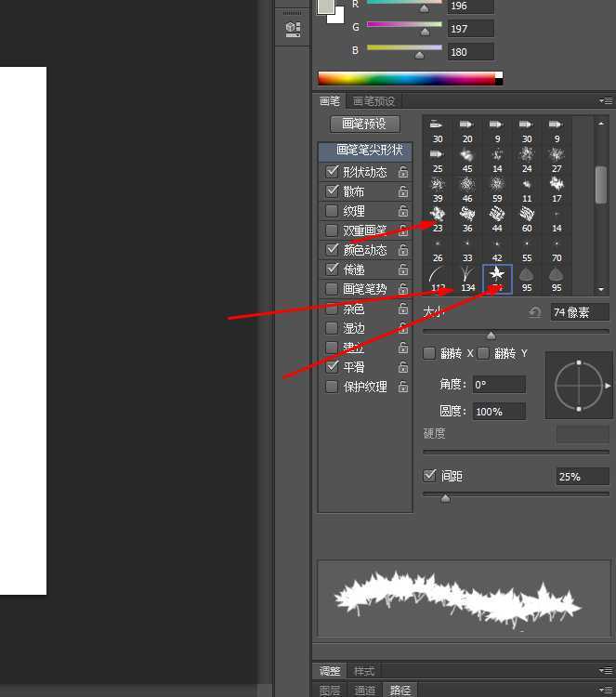616x697 pixels.
Task: Open the brush panel flyout menu
Action: pyautogui.click(x=606, y=101)
